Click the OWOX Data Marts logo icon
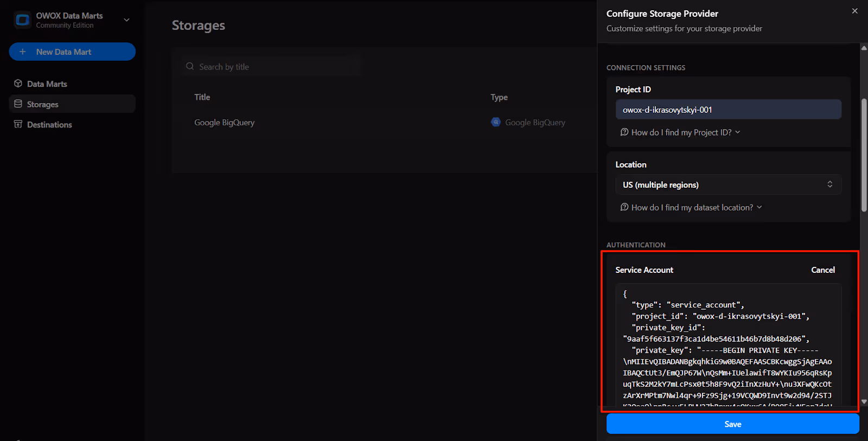The height and width of the screenshot is (441, 868). click(x=22, y=20)
